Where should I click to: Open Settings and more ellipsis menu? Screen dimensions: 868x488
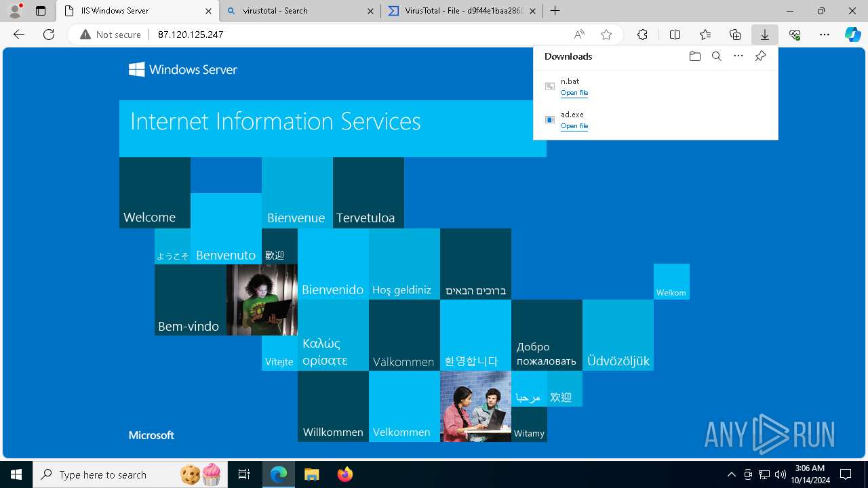point(825,35)
